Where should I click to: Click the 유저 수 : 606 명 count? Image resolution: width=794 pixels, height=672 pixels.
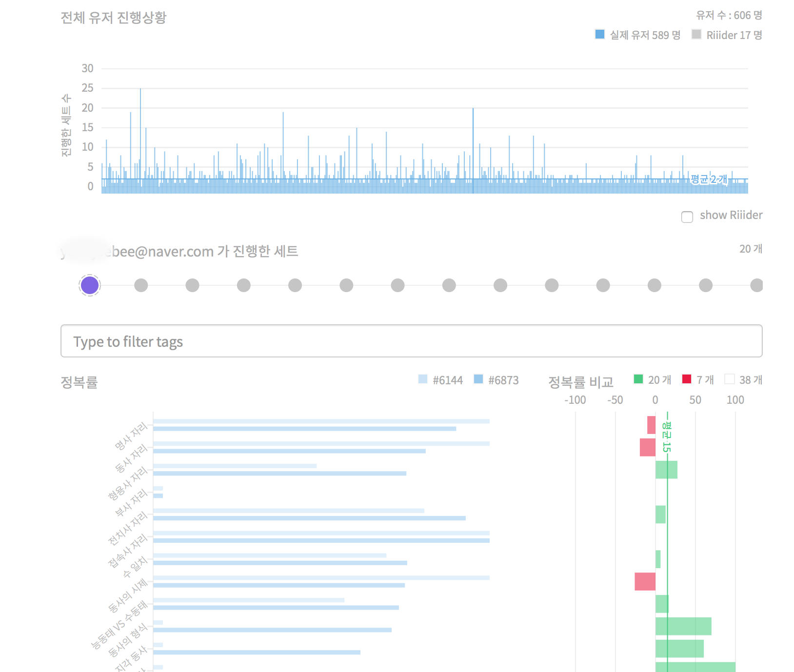[729, 15]
